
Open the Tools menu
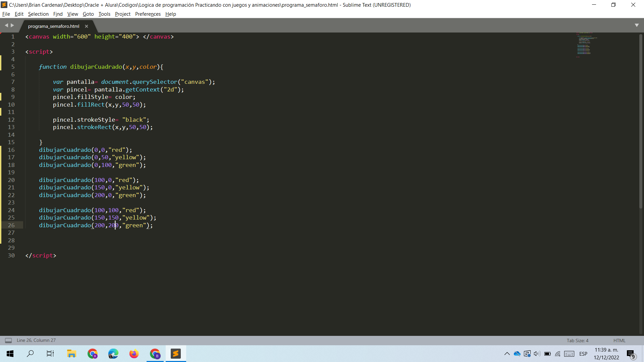(x=104, y=14)
